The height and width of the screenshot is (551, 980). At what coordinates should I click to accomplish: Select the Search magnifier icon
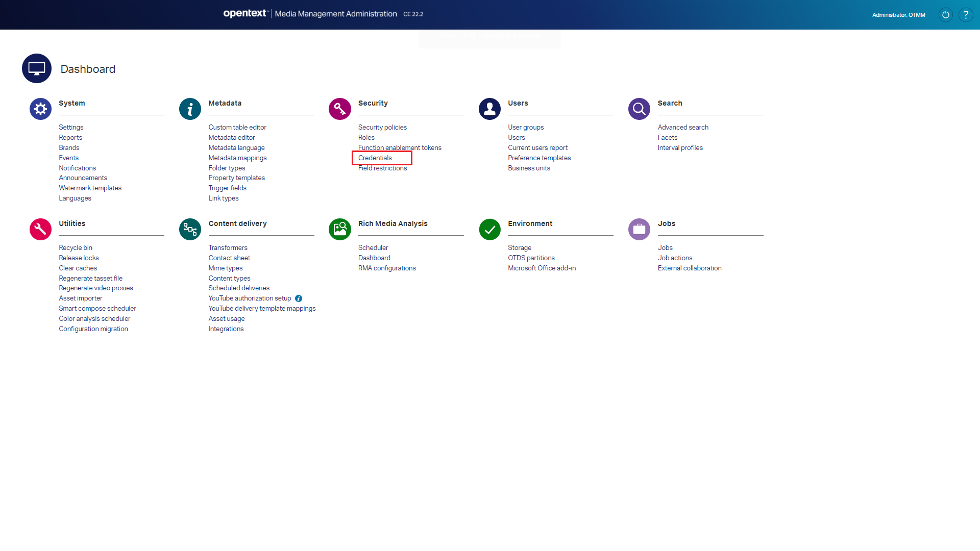tap(639, 109)
